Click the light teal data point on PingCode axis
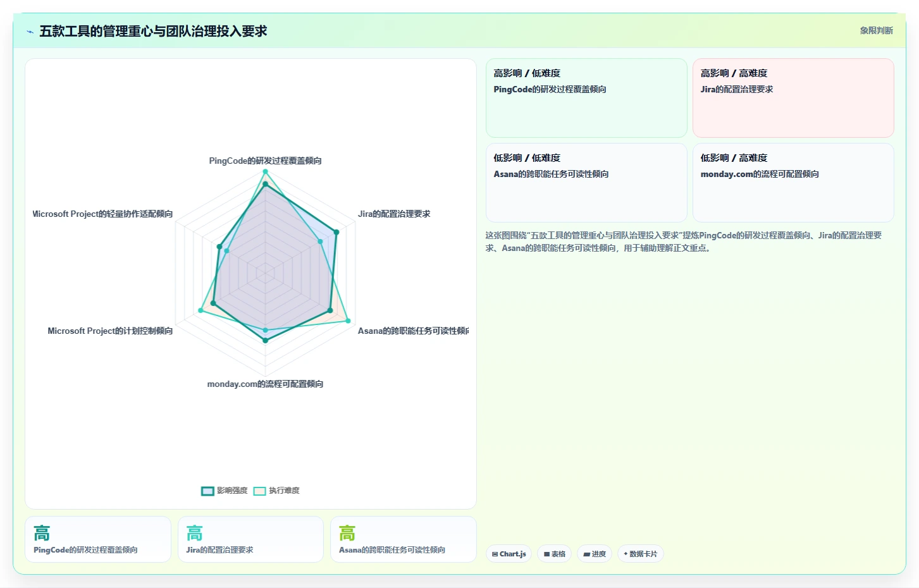This screenshot has width=919, height=588. point(265,171)
